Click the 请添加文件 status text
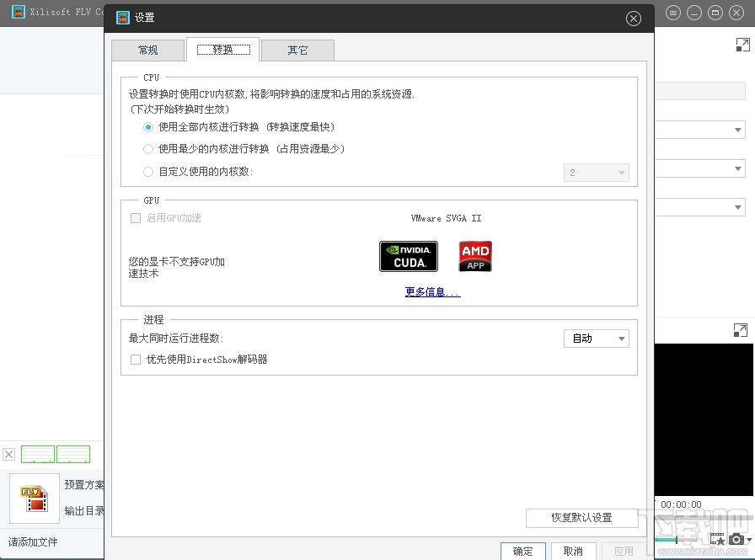Image resolution: width=755 pixels, height=560 pixels. coord(33,542)
